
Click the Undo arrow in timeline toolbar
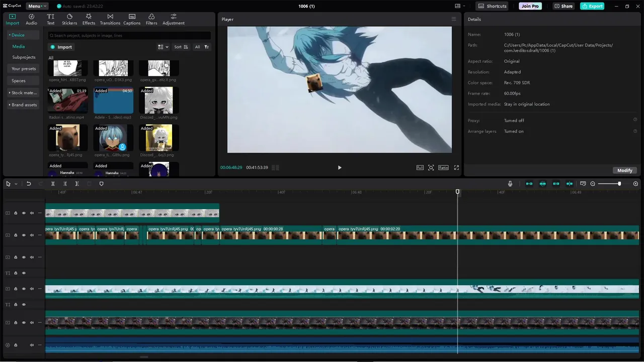pyautogui.click(x=29, y=184)
